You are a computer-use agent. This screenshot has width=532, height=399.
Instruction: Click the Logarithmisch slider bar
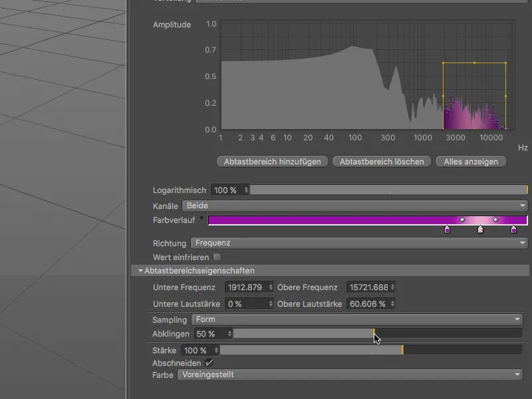tap(389, 190)
